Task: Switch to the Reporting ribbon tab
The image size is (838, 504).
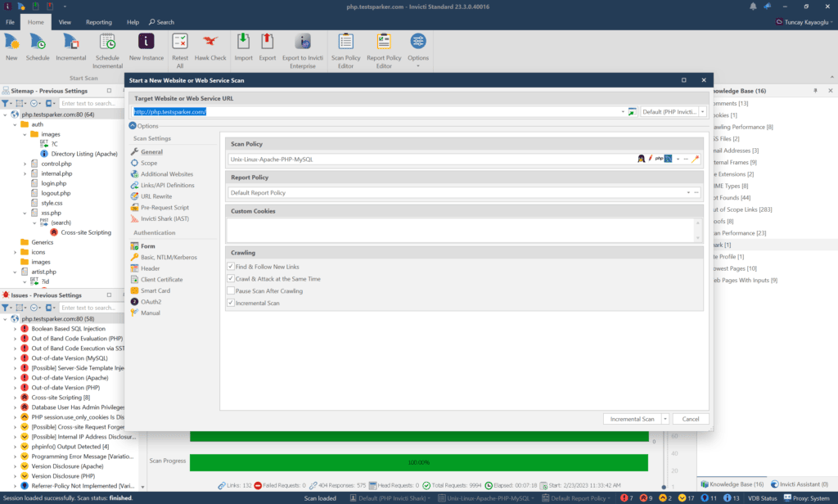Action: [99, 22]
